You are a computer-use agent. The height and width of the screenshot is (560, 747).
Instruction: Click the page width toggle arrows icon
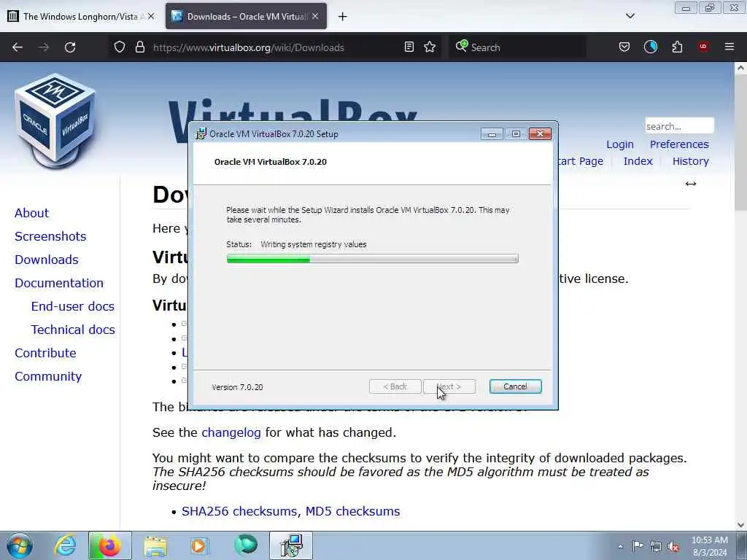click(x=691, y=184)
